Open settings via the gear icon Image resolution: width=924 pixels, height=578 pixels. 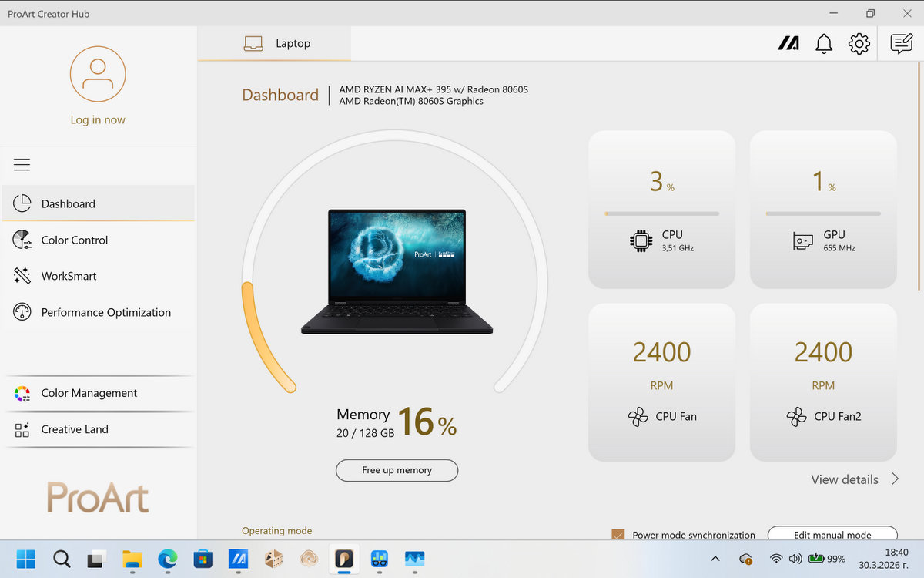pyautogui.click(x=859, y=44)
